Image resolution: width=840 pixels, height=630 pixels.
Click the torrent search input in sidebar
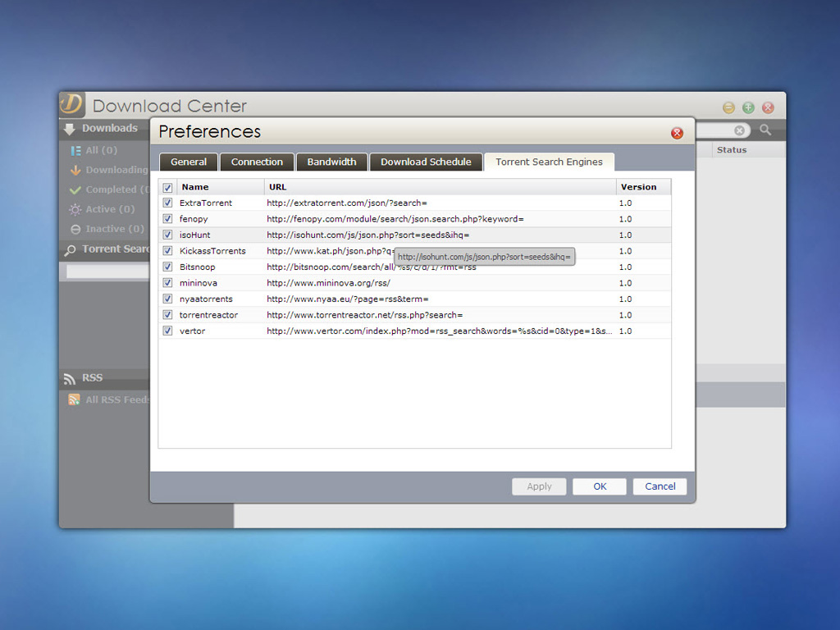pos(107,272)
